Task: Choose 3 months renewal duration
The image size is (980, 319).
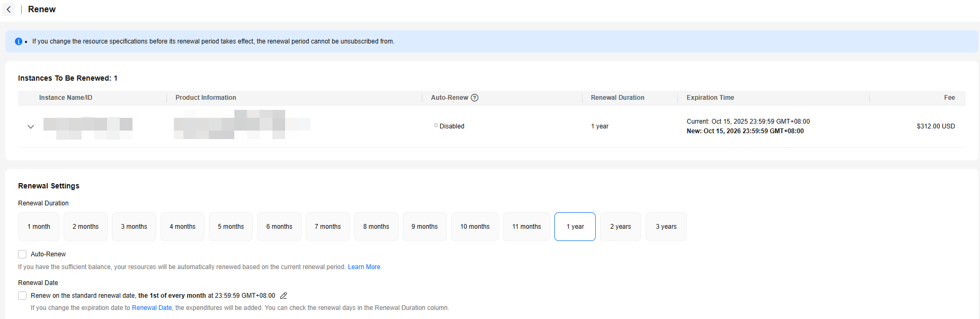Action: tap(134, 227)
